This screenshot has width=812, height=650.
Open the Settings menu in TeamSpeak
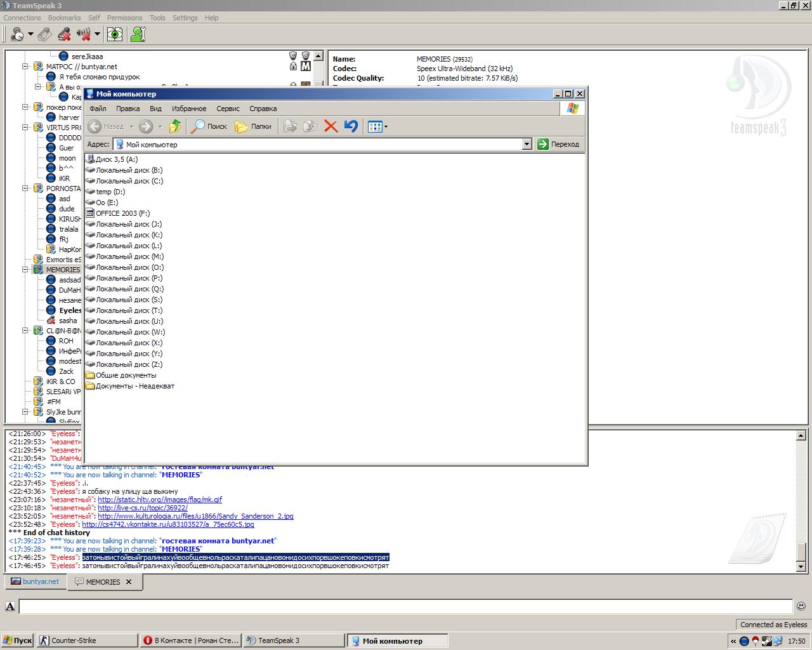coord(185,18)
